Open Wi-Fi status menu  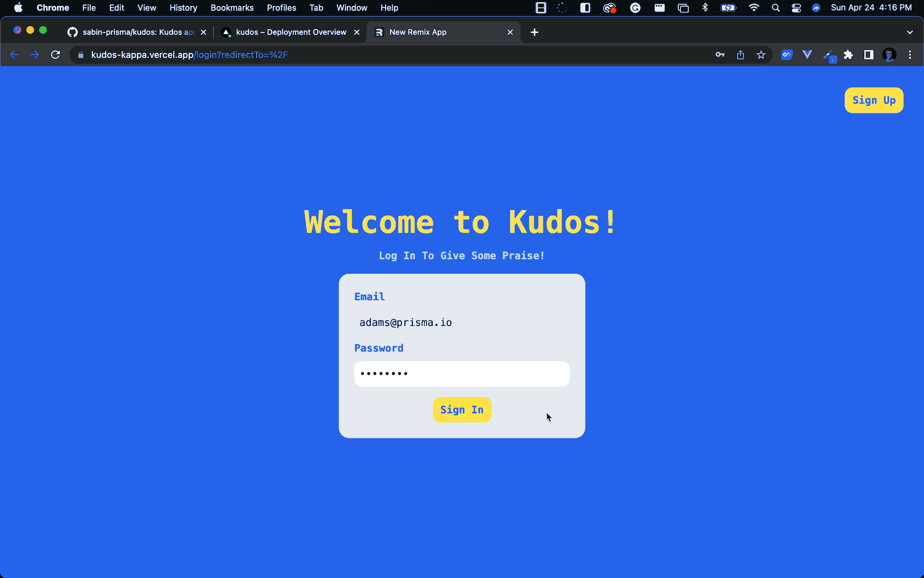click(754, 8)
